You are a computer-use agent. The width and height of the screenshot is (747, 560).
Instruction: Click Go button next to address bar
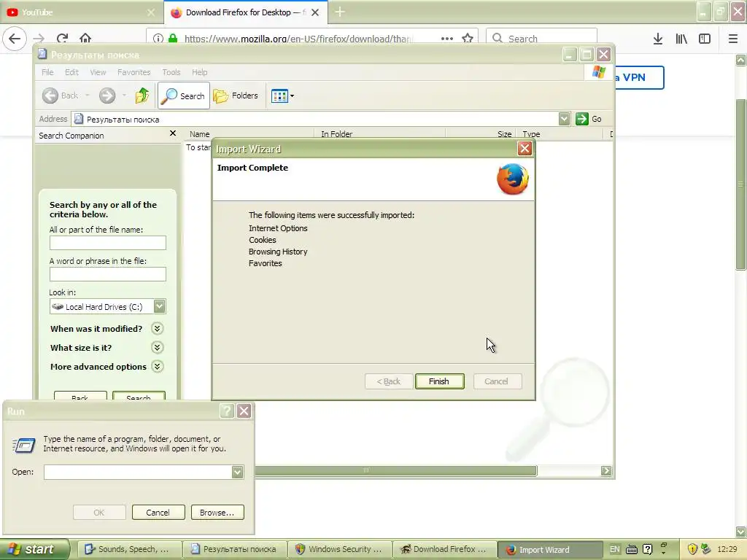[x=589, y=119]
